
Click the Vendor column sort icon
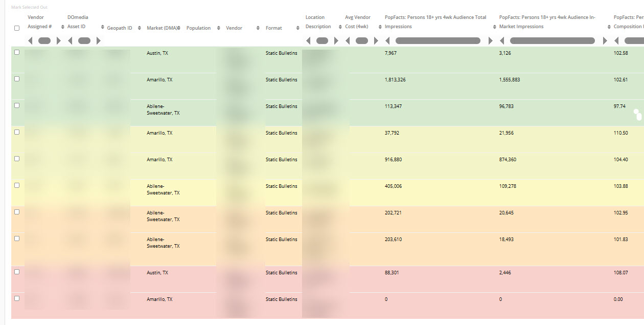tap(258, 28)
